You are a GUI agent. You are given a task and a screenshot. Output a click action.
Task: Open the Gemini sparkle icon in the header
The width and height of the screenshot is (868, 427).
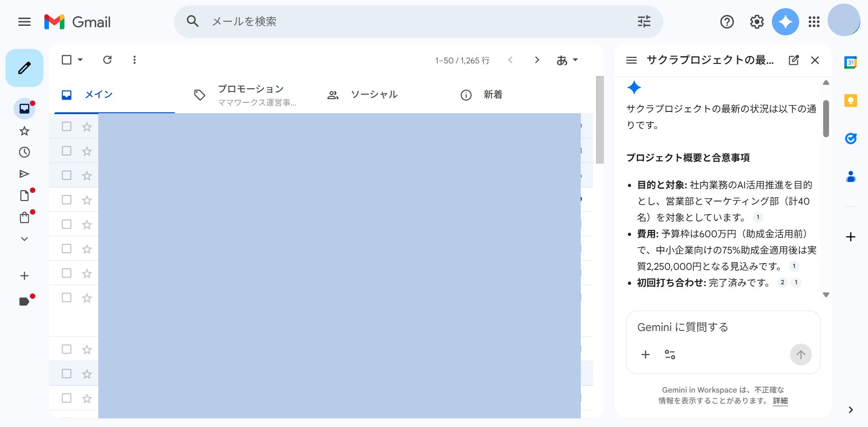pos(785,21)
